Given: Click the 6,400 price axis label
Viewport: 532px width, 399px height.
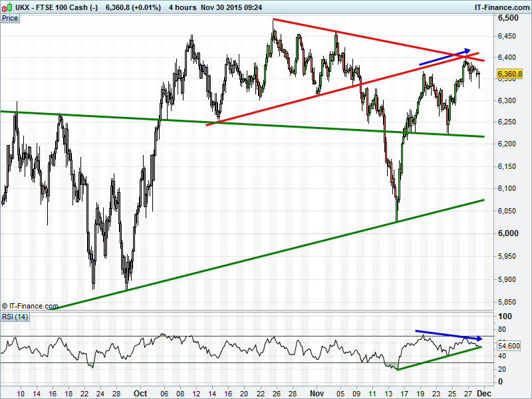Looking at the screenshot, I should coord(507,57).
